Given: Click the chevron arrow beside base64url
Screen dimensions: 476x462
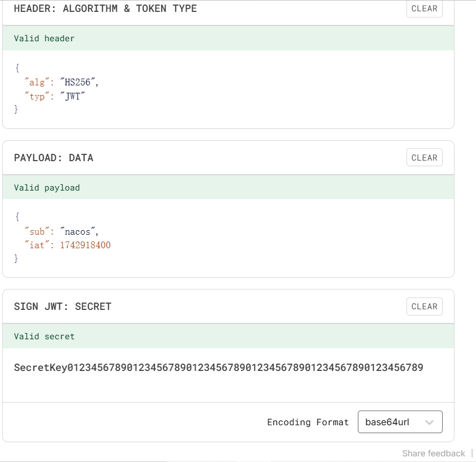Looking at the screenshot, I should (429, 422).
